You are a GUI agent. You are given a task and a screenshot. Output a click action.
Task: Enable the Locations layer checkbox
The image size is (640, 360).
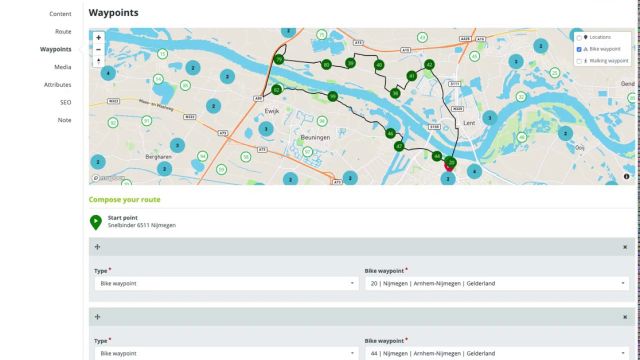tap(579, 38)
